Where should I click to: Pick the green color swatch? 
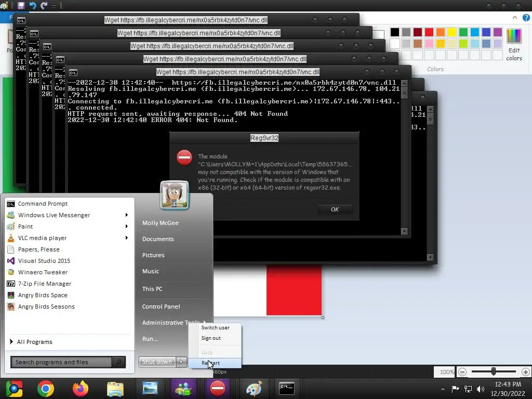coord(463,32)
